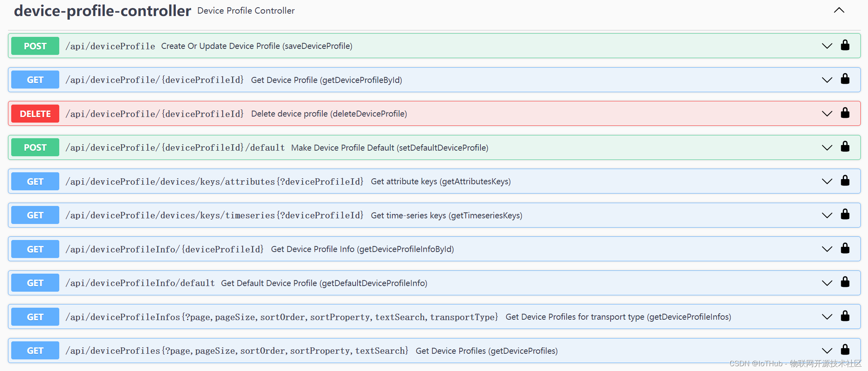Expand saveDeviceProfile row with chevron
Viewport: 868px width, 371px height.
[x=827, y=46]
